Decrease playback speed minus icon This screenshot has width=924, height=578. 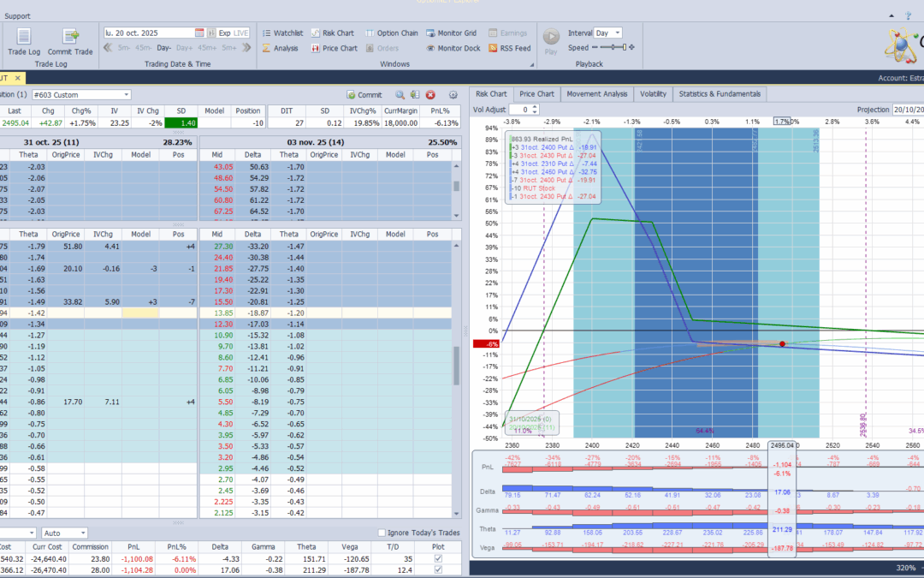[x=595, y=47]
